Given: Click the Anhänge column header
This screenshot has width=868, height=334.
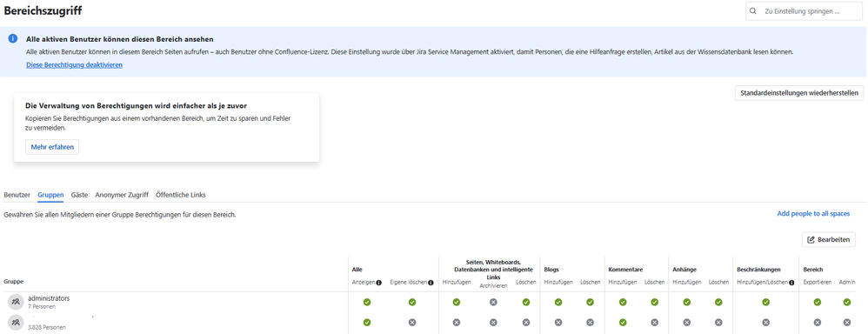Looking at the screenshot, I should click(x=684, y=270).
